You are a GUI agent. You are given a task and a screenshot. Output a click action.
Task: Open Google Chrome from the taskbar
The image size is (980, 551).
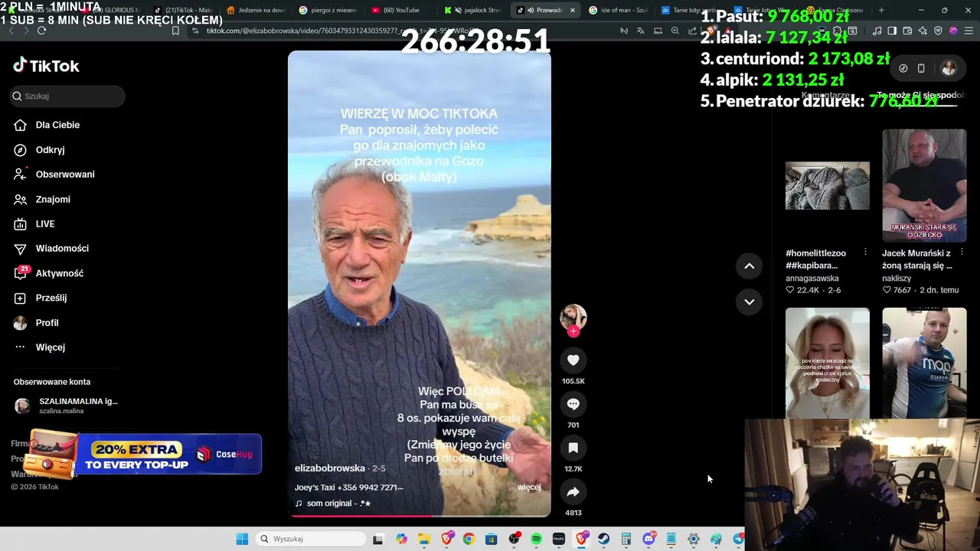[469, 539]
